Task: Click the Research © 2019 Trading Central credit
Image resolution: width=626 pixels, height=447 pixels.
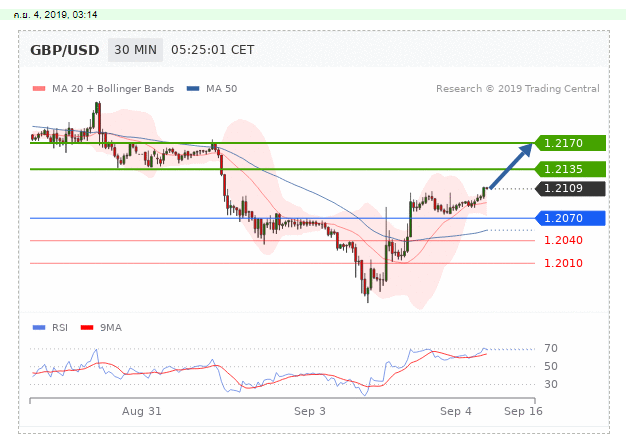Action: 517,89
